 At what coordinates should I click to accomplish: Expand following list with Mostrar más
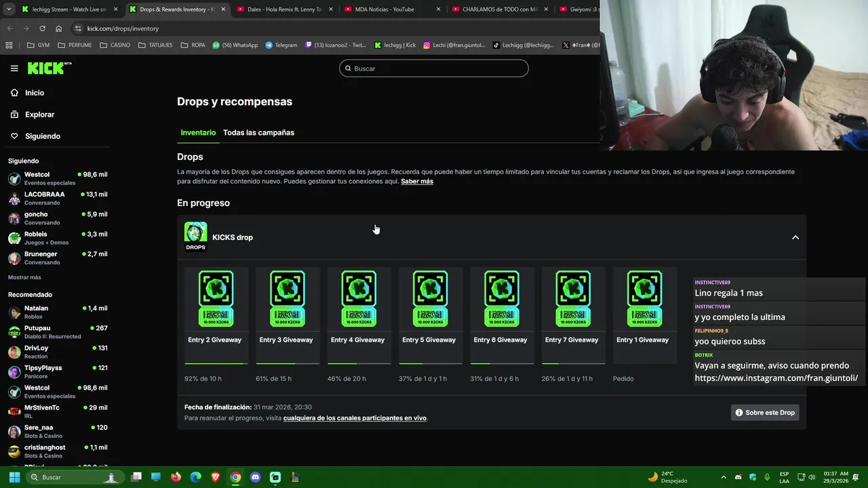pos(24,277)
